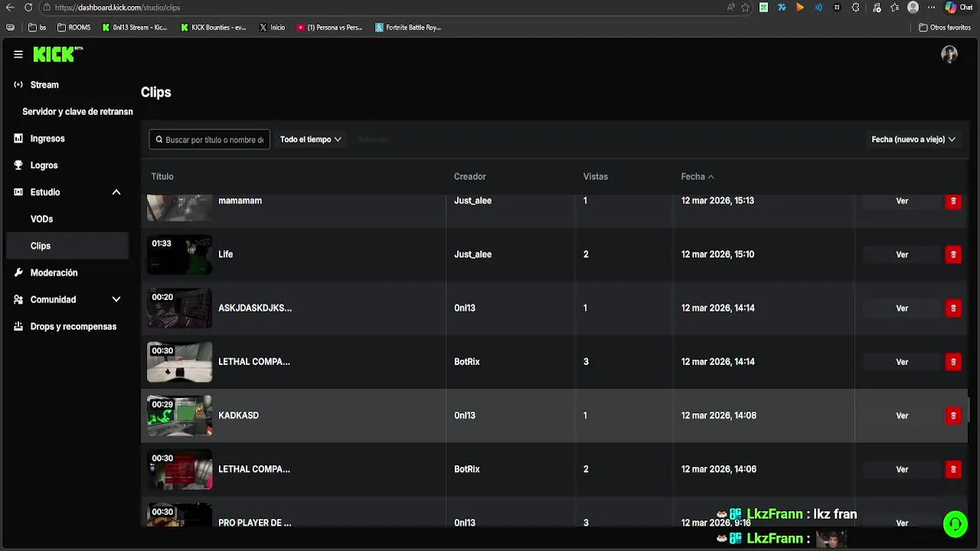Open the browser more options menu
Viewport: 980px width, 551px height.
pyautogui.click(x=930, y=8)
